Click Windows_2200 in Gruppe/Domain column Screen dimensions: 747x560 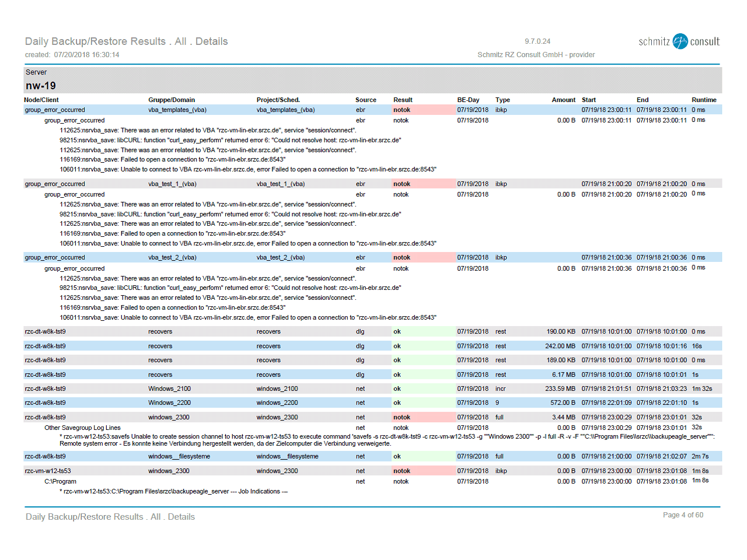coord(169,402)
